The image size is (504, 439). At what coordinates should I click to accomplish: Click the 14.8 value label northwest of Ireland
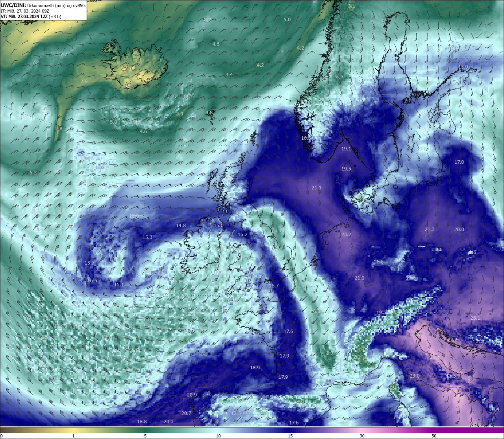coord(181,226)
